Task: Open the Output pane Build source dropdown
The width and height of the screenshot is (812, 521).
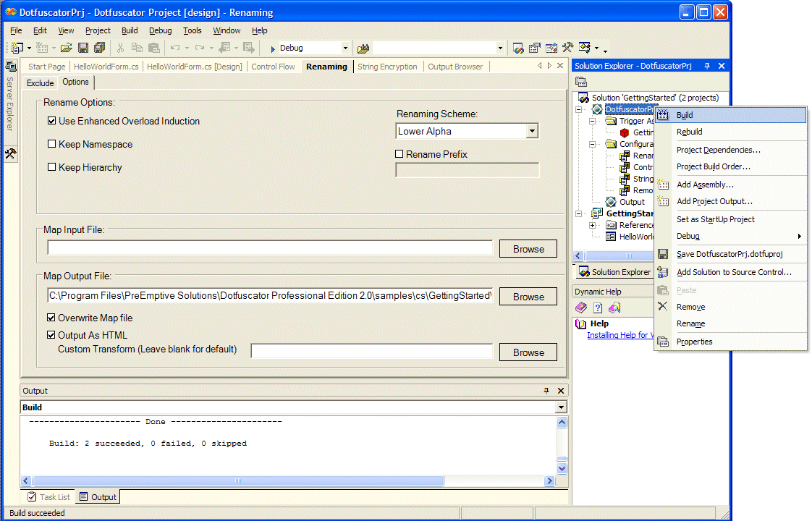Action: (x=561, y=407)
